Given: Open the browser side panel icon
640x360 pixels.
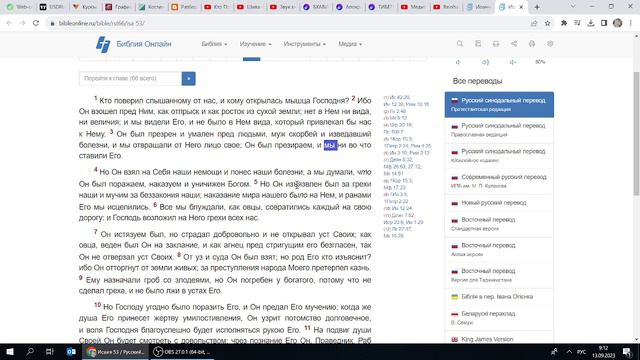Looking at the screenshot, I should [x=604, y=23].
